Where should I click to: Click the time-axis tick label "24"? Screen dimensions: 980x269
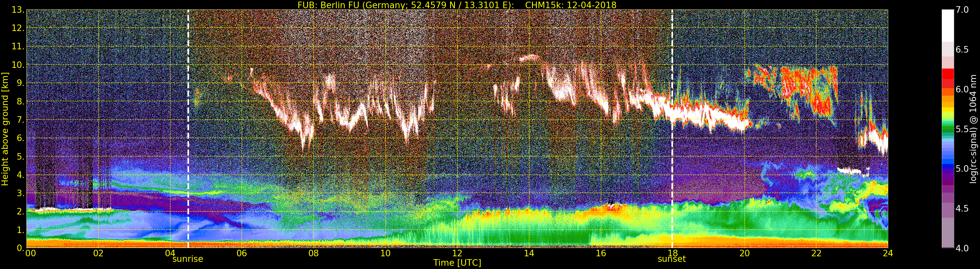[x=888, y=253]
